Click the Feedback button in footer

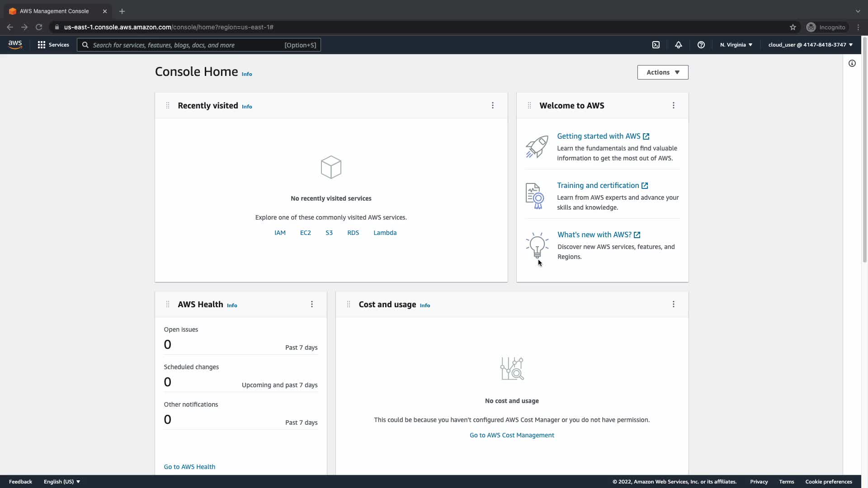20,482
